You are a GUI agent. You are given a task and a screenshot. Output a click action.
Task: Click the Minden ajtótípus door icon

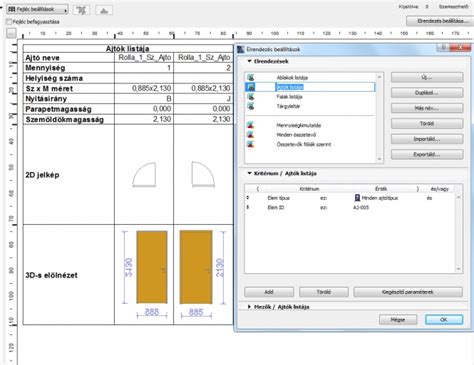(357, 198)
